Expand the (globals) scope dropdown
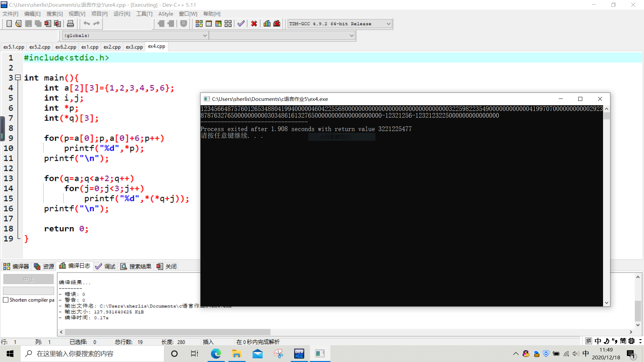The height and width of the screenshot is (362, 644). pos(205,36)
